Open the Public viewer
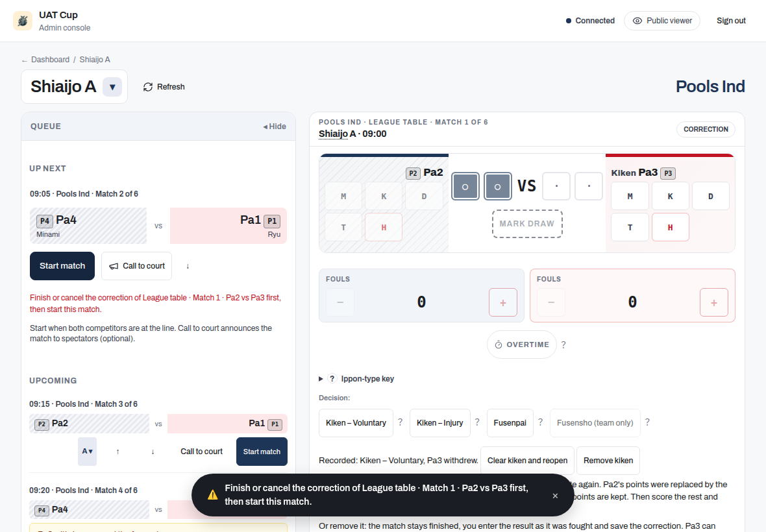 [662, 21]
